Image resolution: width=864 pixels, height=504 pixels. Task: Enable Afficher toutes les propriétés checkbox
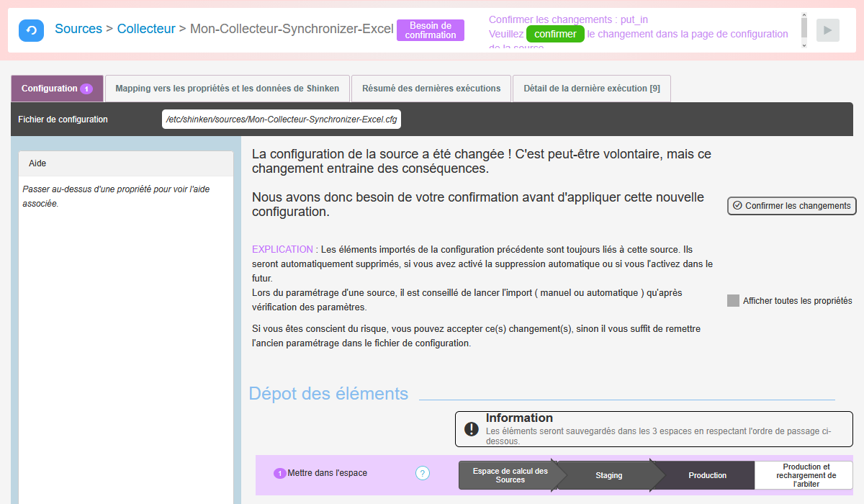coord(733,301)
